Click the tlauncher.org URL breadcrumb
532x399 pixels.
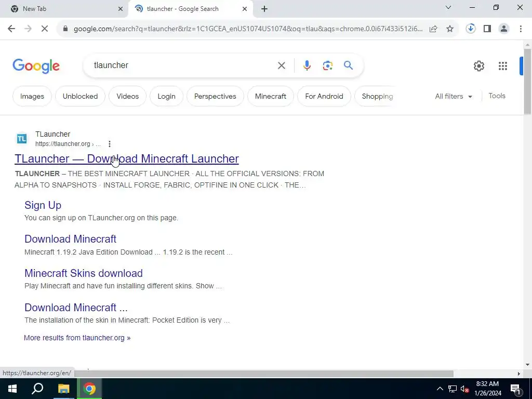68,144
